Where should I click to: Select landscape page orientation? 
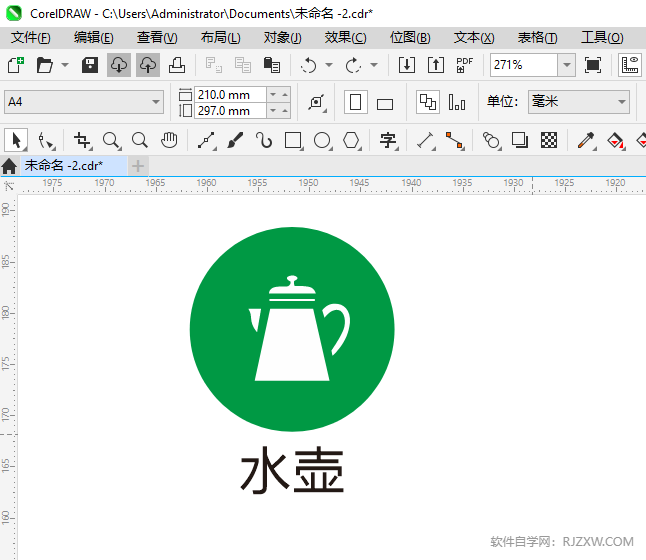tap(385, 104)
